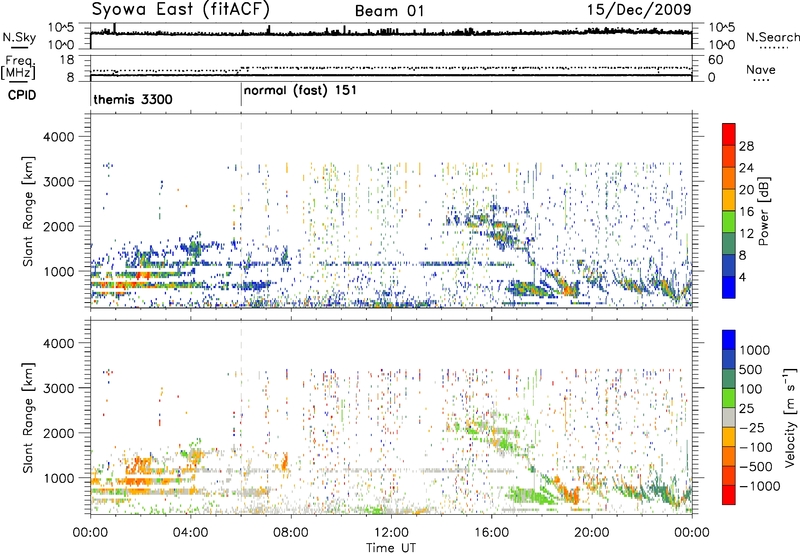The image size is (800, 554).
Task: Click the '18' frequency axis tick
Action: coord(67,60)
